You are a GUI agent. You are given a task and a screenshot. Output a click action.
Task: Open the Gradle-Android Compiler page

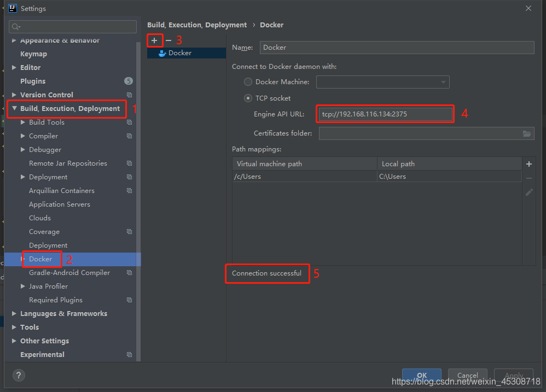[x=69, y=273]
